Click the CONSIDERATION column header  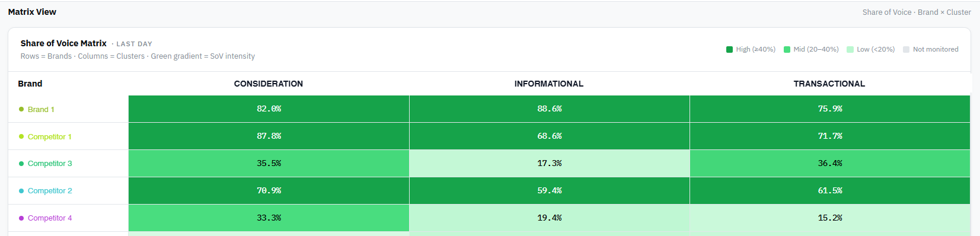click(x=269, y=84)
